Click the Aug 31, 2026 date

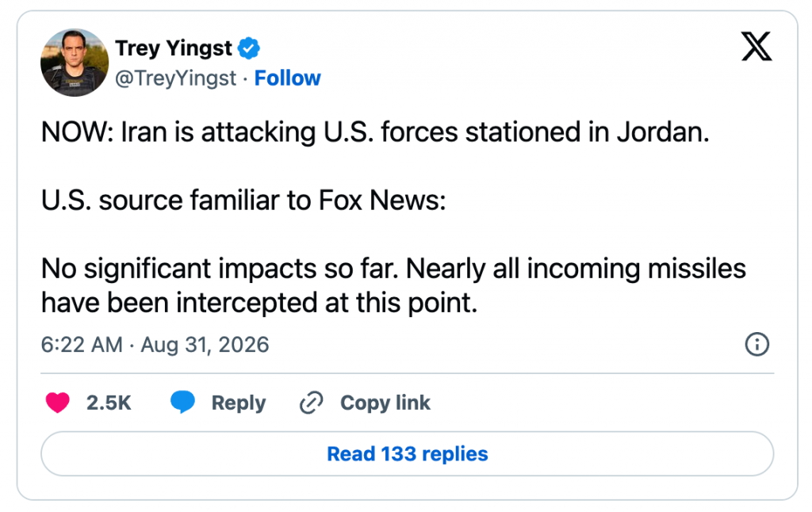click(205, 345)
